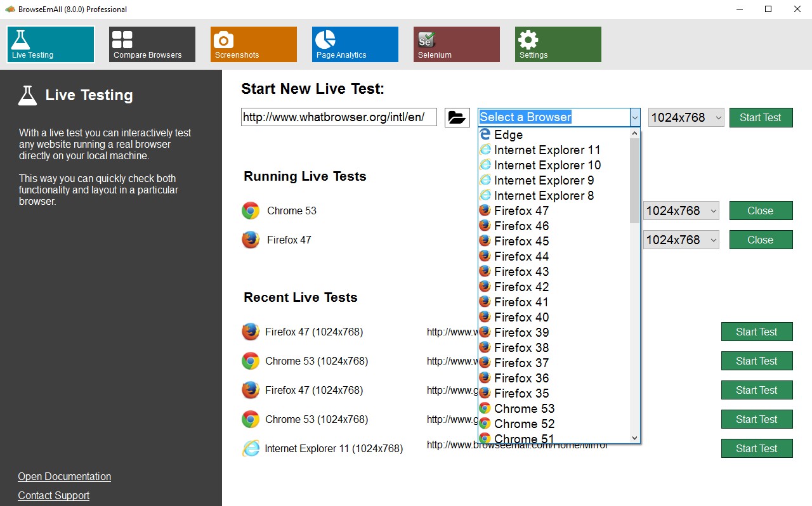Click Start Test for the new live test

point(761,117)
